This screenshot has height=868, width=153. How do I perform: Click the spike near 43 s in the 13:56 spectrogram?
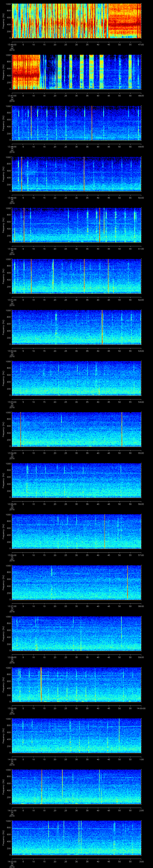click(105, 531)
